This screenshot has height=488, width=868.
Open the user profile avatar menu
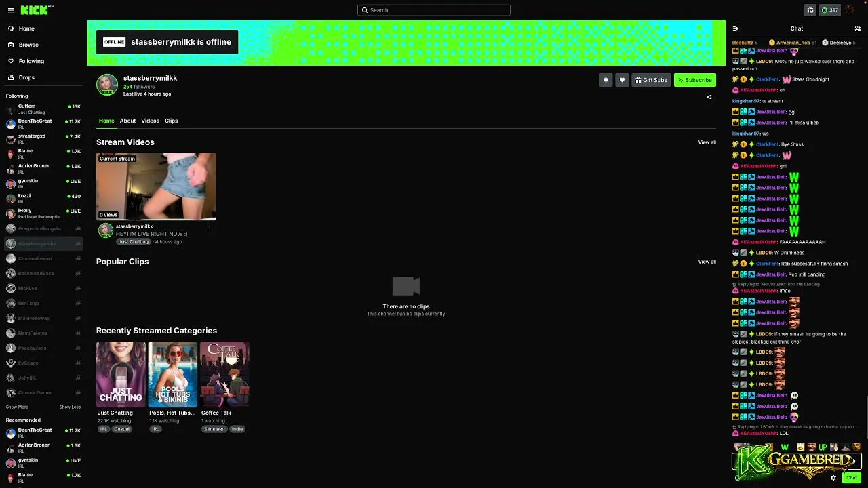point(850,10)
